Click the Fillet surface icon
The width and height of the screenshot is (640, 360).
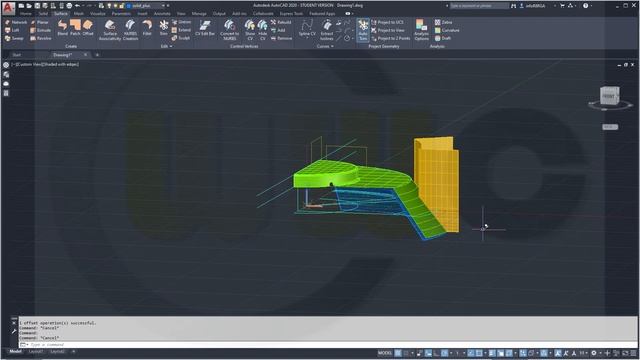[147, 28]
